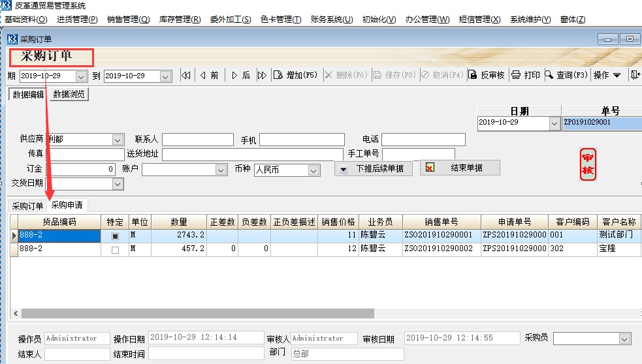Switch to the 数据编辑 tab

[28, 95]
